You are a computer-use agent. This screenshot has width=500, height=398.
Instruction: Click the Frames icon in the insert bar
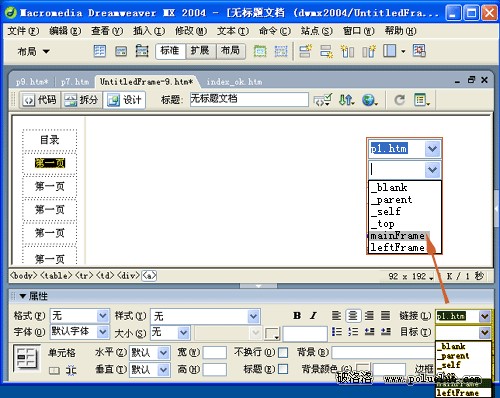(389, 51)
